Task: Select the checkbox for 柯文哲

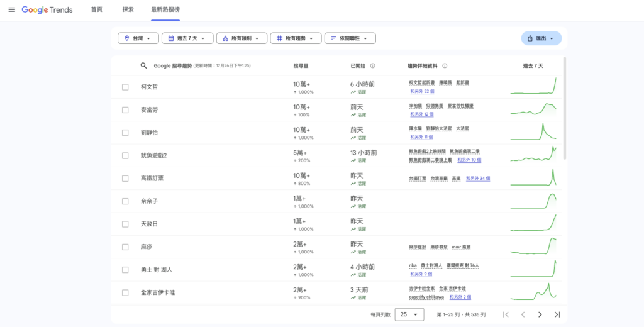Action: coord(125,87)
